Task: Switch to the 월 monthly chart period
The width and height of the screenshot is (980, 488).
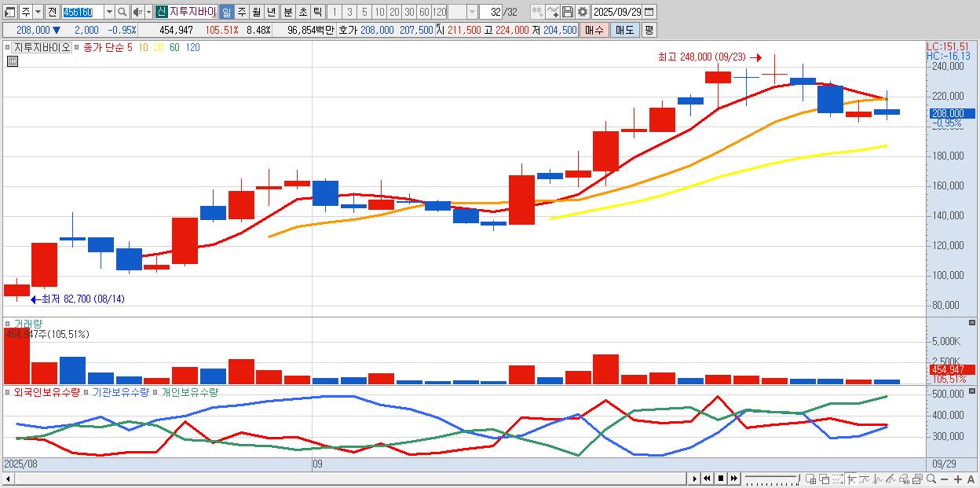Action: click(x=256, y=12)
